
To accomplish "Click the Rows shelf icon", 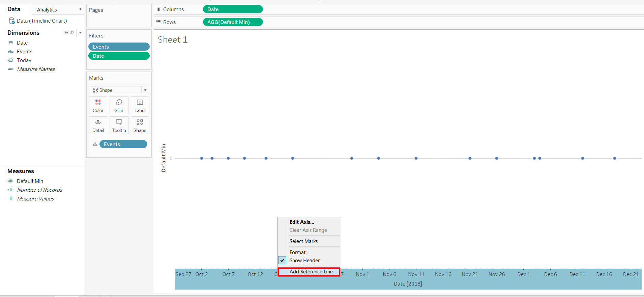I will coord(158,22).
